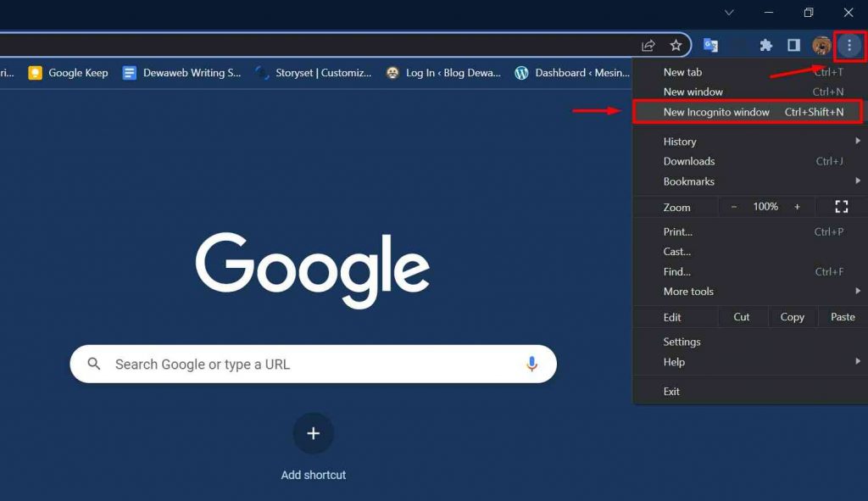
Task: Open the side panel icon
Action: point(793,46)
